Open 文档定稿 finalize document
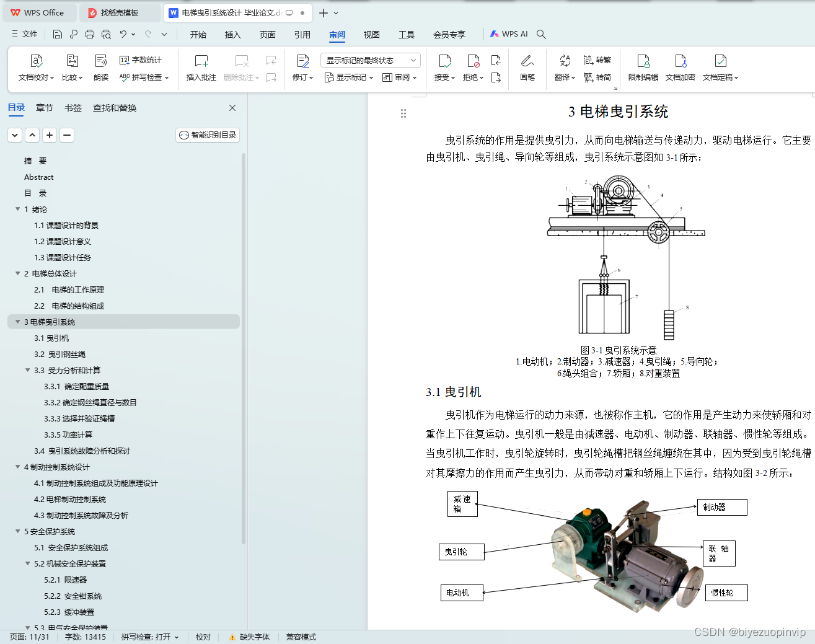The image size is (815, 644). (720, 68)
